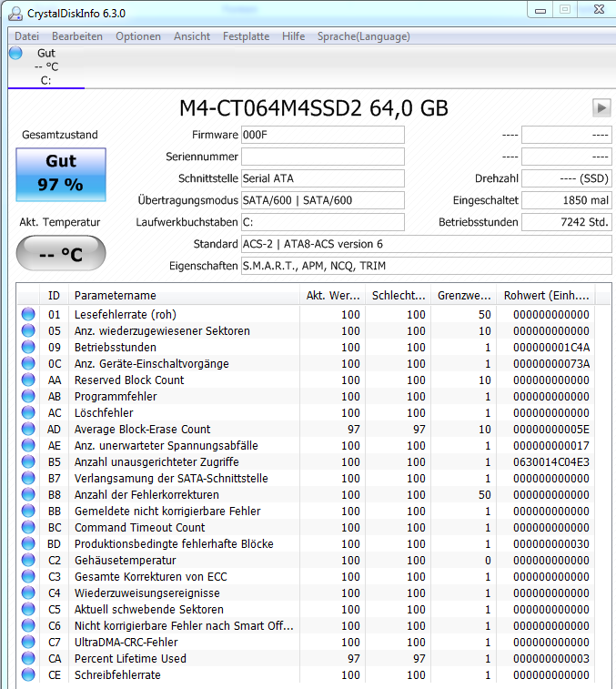Click status orb of row C2 Gehäusetemperatur
The image size is (616, 689).
(28, 560)
